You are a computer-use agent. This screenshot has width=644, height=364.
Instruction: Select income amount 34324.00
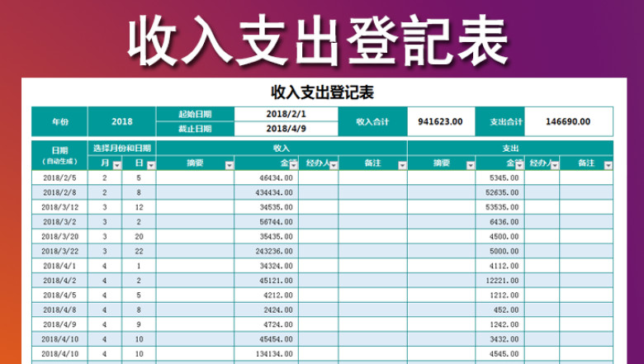[x=266, y=266]
